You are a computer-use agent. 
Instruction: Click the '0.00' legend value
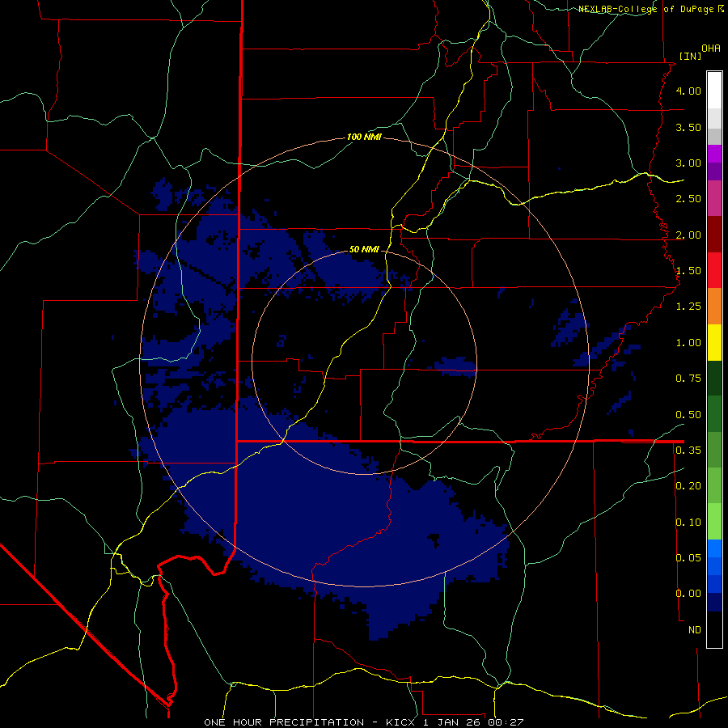[688, 594]
